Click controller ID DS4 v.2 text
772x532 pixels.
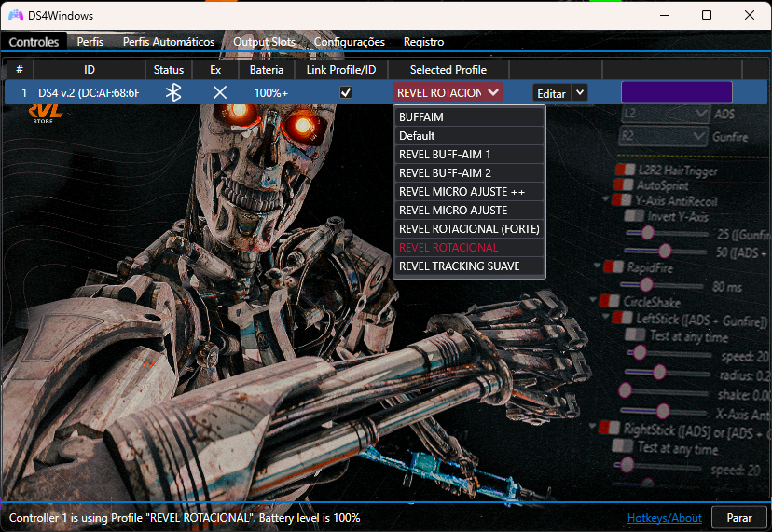click(90, 92)
